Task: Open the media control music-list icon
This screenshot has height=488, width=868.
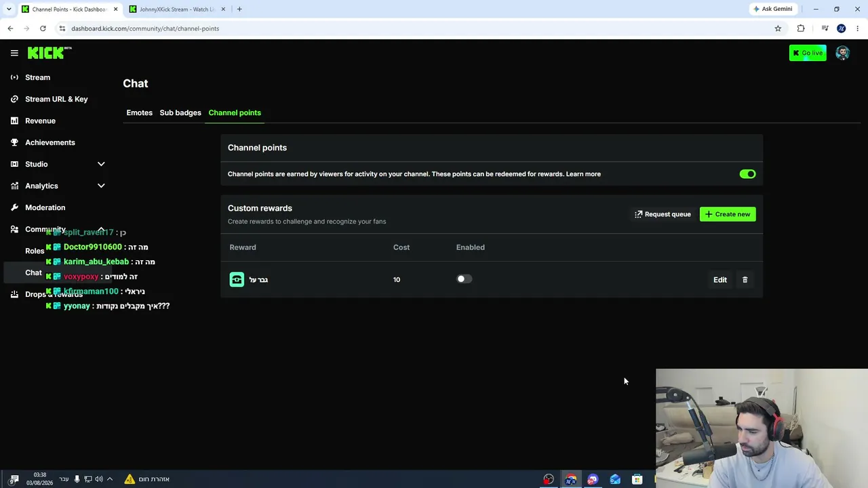Action: click(825, 28)
